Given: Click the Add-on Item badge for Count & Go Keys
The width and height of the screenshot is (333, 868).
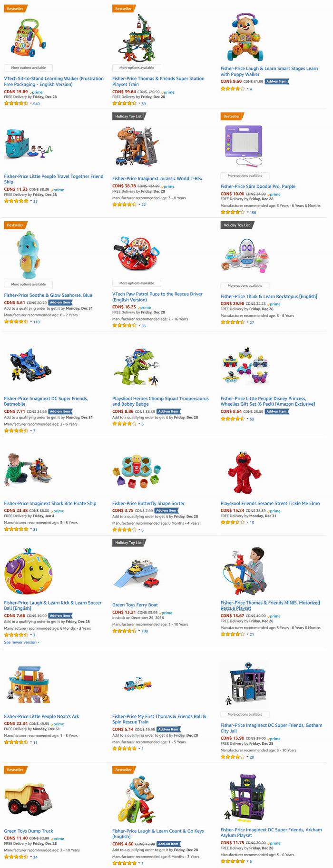Looking at the screenshot, I should click(x=168, y=844).
